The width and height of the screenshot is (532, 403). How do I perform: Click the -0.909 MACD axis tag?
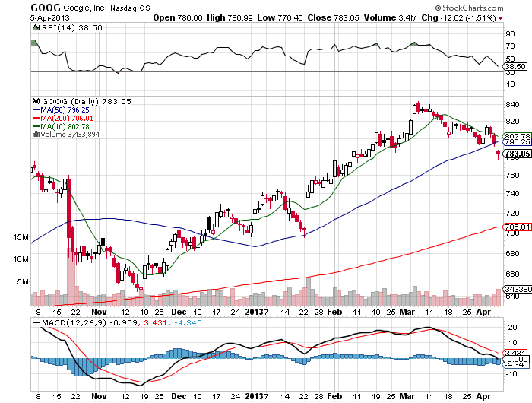pos(516,359)
